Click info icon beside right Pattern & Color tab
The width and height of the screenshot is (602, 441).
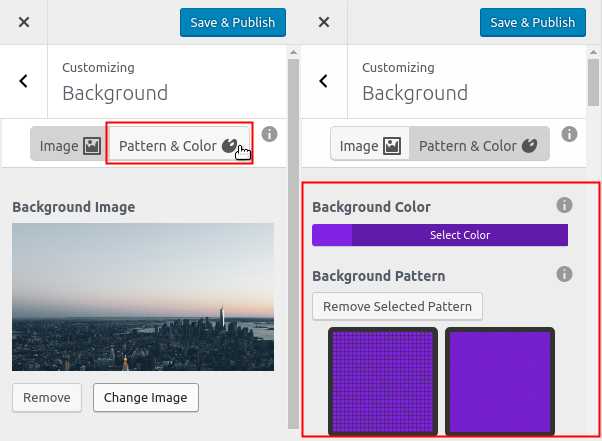click(569, 134)
